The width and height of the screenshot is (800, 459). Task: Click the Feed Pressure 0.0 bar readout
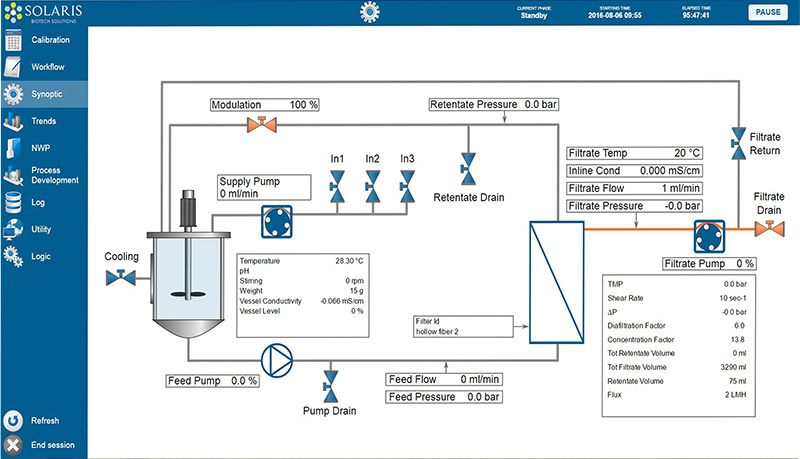[x=444, y=397]
